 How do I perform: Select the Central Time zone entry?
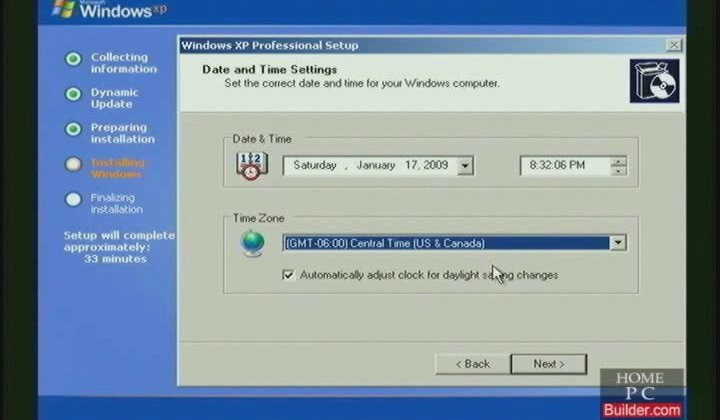click(447, 243)
